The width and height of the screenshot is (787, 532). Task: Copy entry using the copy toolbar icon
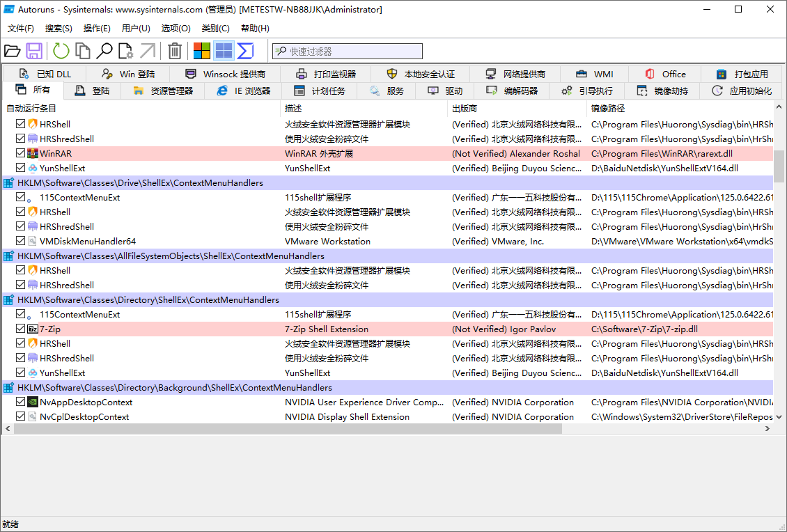82,51
